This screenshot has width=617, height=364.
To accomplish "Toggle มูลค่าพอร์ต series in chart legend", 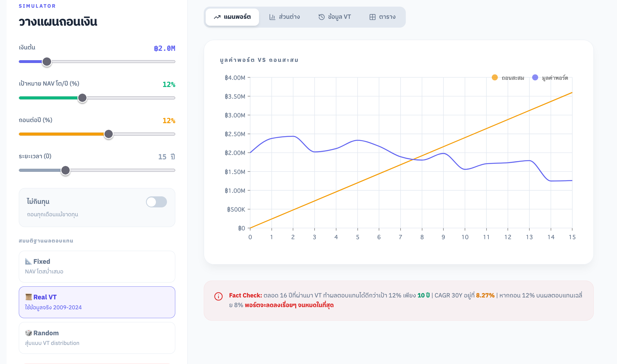I will coord(550,78).
